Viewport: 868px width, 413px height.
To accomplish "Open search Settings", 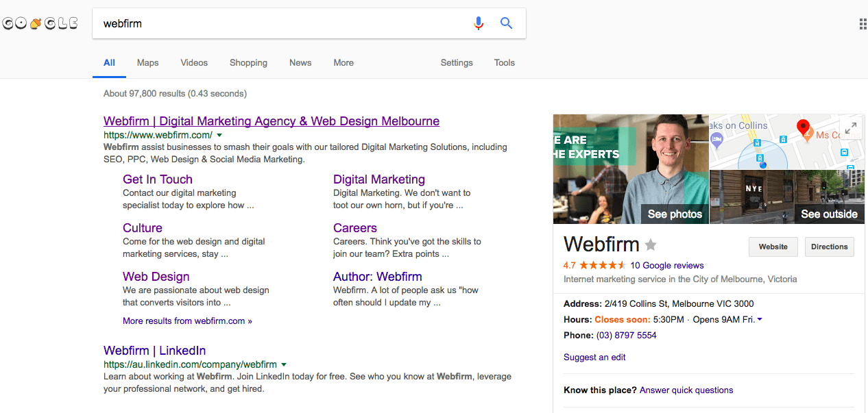I will 457,62.
